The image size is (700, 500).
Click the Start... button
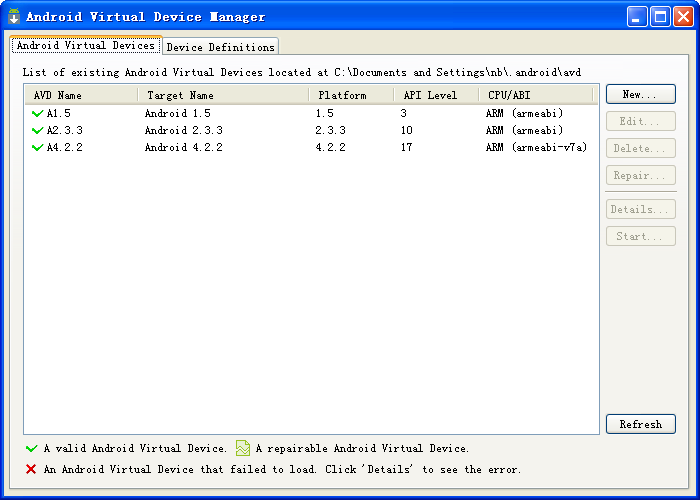pos(641,236)
